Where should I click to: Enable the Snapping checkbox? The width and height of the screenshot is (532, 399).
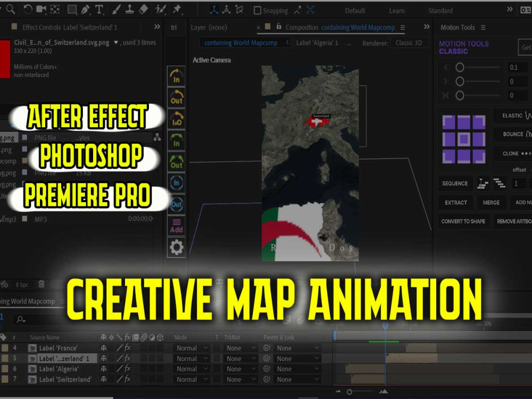pyautogui.click(x=257, y=11)
